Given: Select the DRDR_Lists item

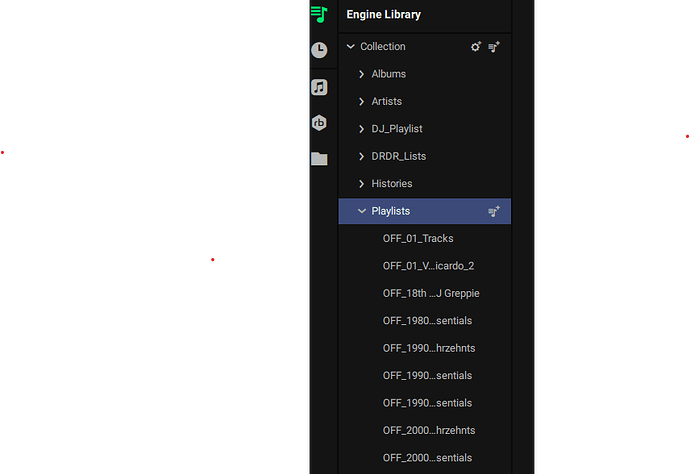Looking at the screenshot, I should pyautogui.click(x=399, y=156).
